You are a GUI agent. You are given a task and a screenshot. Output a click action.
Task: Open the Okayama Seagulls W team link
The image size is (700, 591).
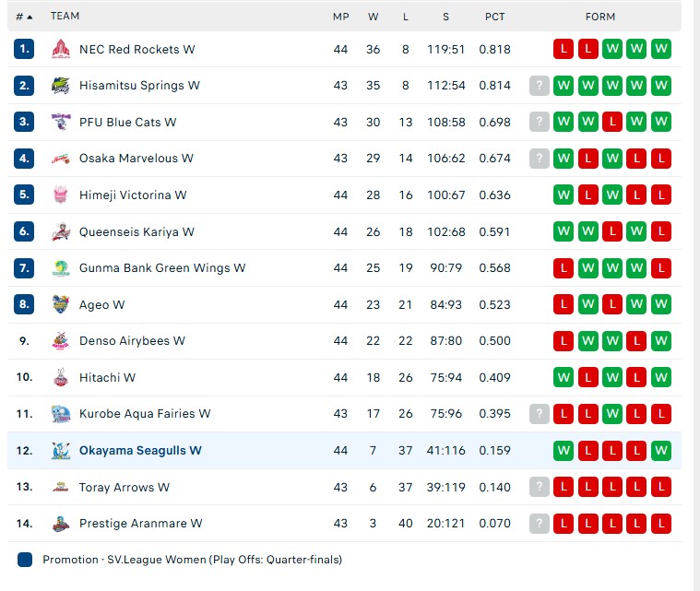[140, 451]
